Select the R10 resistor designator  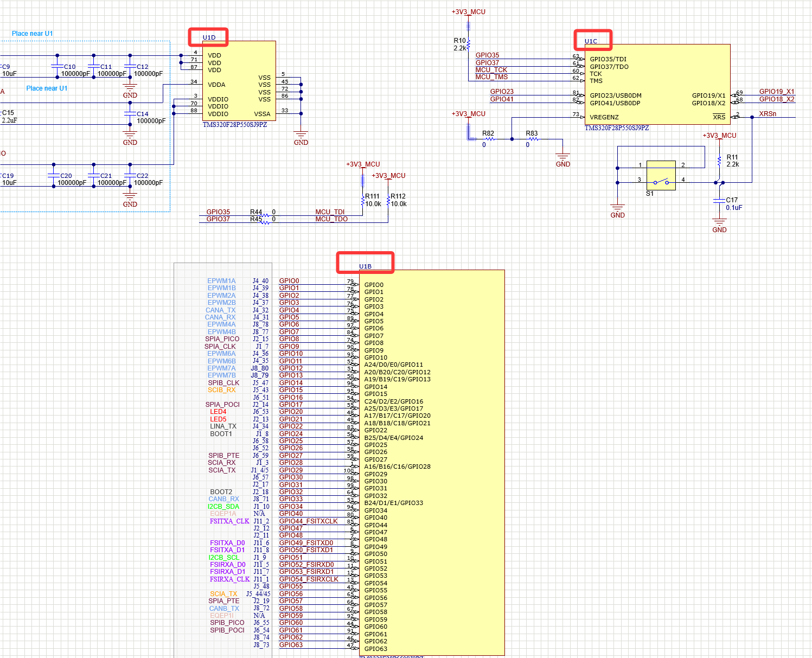coord(459,41)
